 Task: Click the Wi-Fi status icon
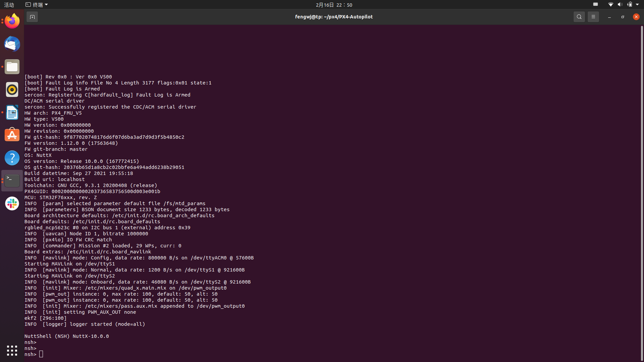[610, 5]
